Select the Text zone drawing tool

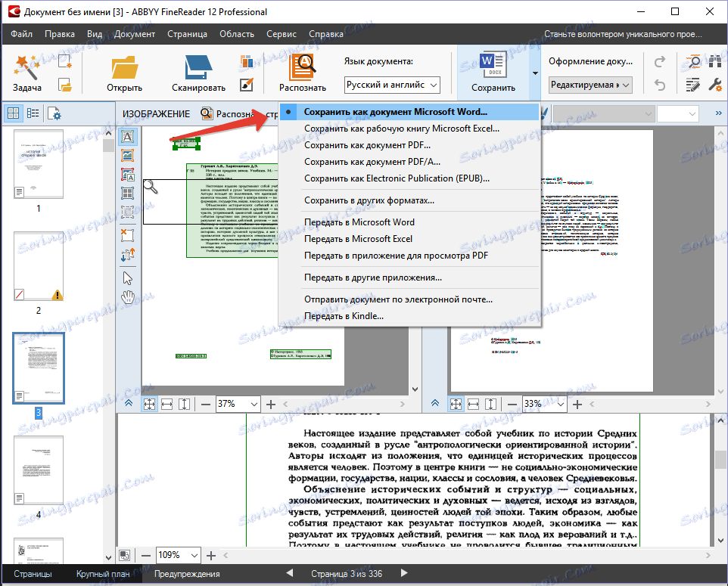(x=128, y=137)
